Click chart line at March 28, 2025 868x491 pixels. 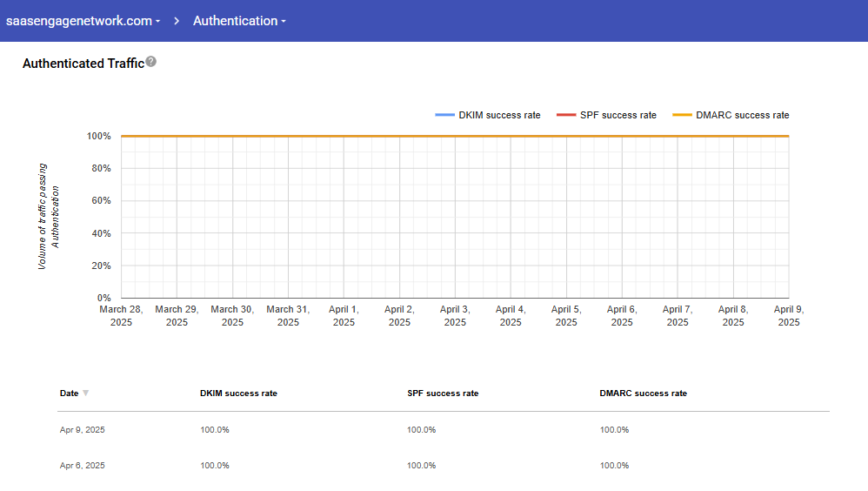122,136
